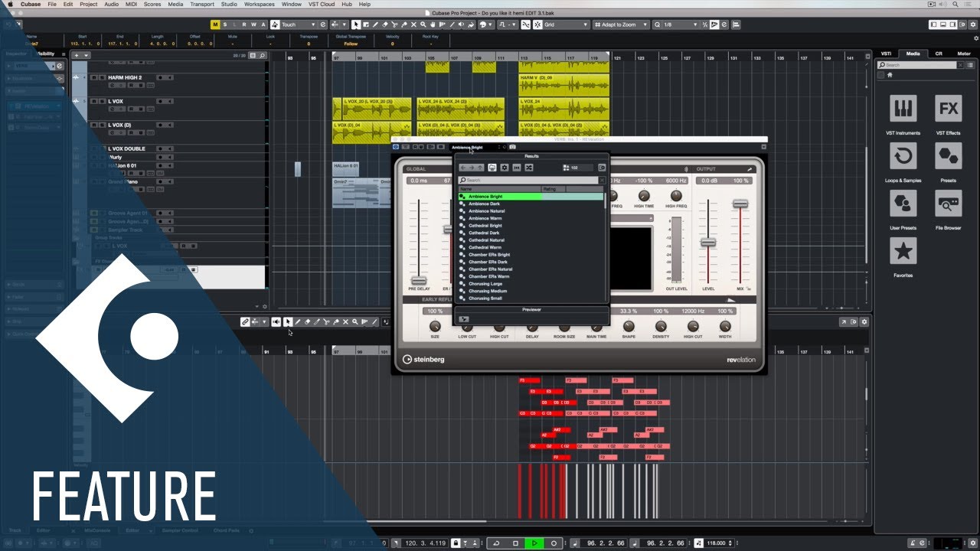This screenshot has width=980, height=551.
Task: Toggle the global Mute M button
Action: [x=215, y=24]
